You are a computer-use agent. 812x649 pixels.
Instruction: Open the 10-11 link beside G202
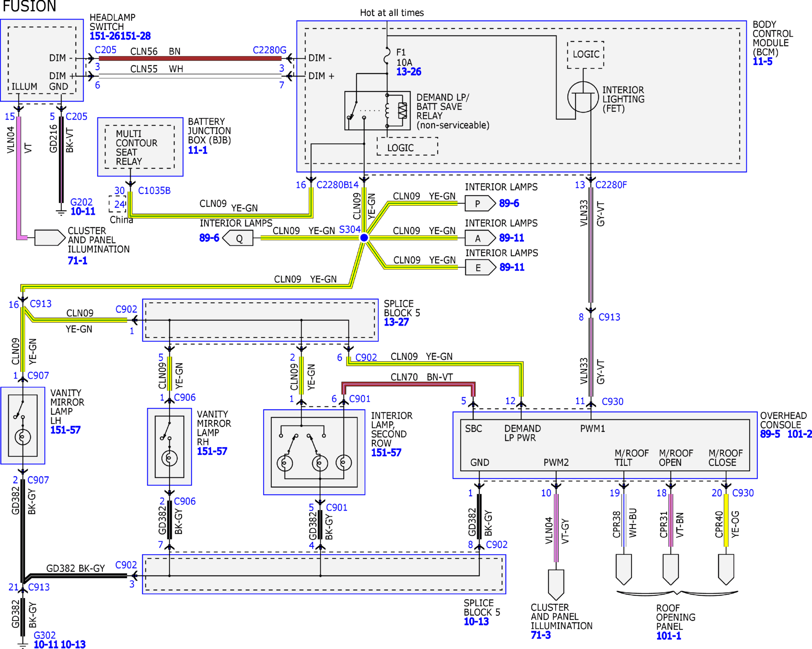point(83,212)
